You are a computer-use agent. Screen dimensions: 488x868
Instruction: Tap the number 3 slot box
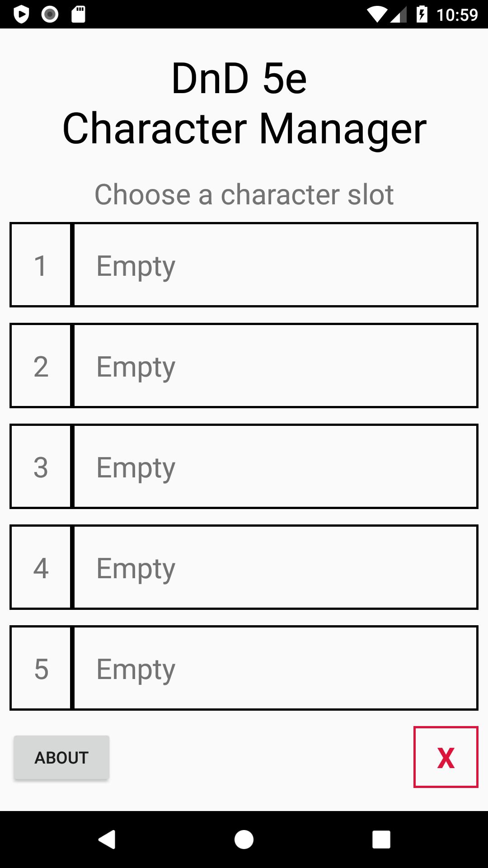[41, 467]
